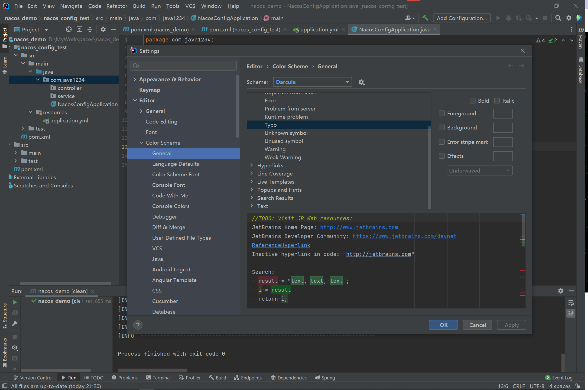Click the locate file crosshair icon in Project panel
Image resolution: width=588 pixels, height=390 pixels.
coord(69,29)
